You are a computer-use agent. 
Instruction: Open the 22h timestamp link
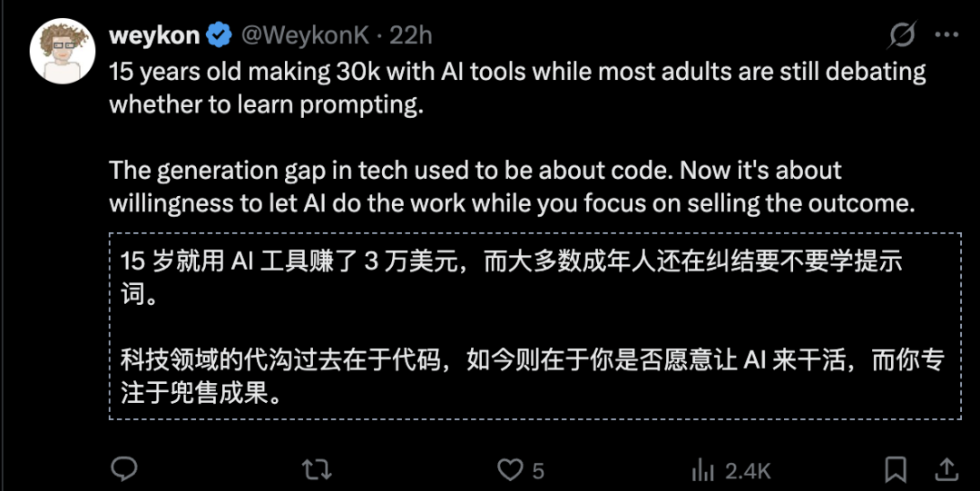pyautogui.click(x=411, y=35)
